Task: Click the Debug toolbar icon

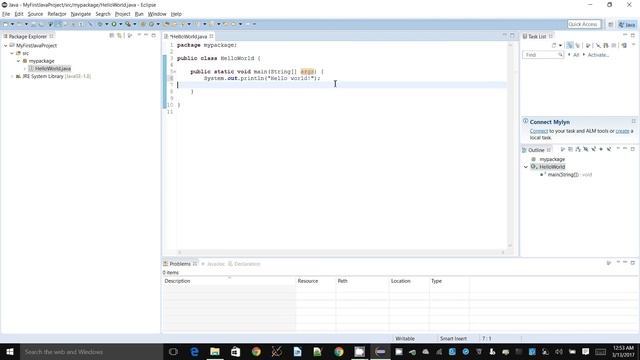Action: point(100,24)
